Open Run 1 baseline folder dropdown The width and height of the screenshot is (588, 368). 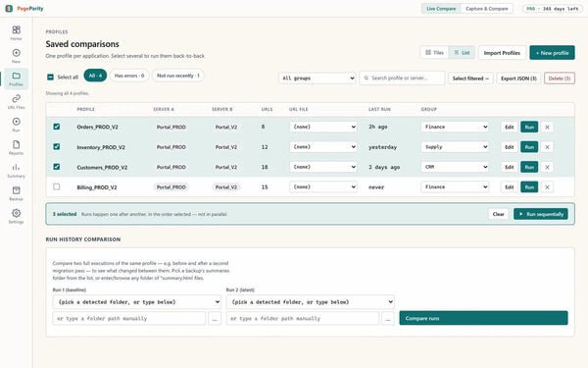(x=137, y=302)
